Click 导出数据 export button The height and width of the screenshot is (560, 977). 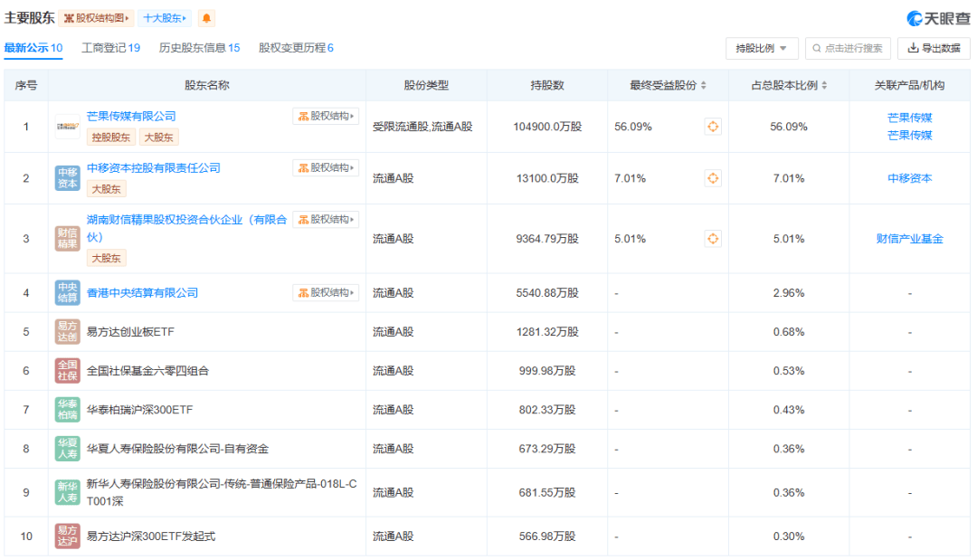[x=934, y=48]
